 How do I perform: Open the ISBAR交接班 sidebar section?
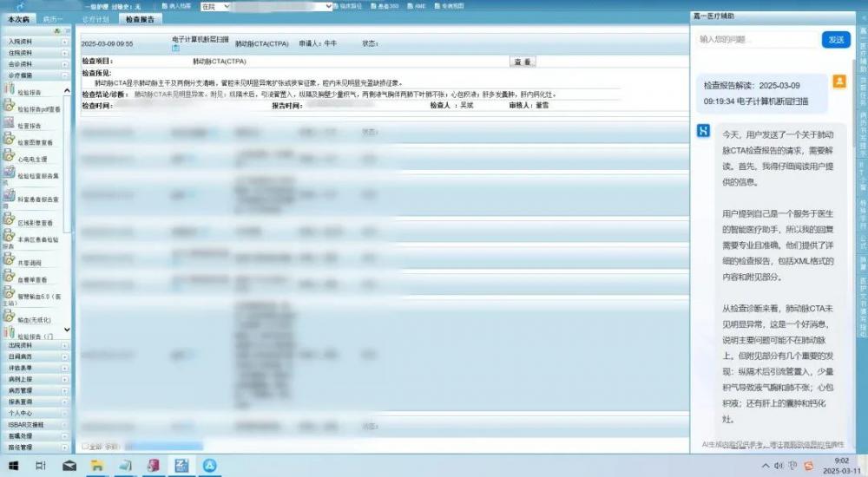pyautogui.click(x=36, y=425)
